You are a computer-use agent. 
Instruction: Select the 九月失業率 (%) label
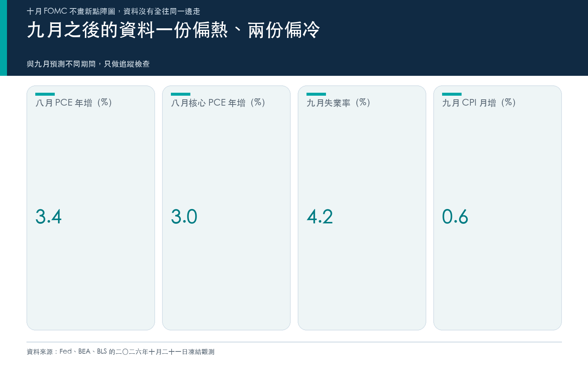pos(338,103)
